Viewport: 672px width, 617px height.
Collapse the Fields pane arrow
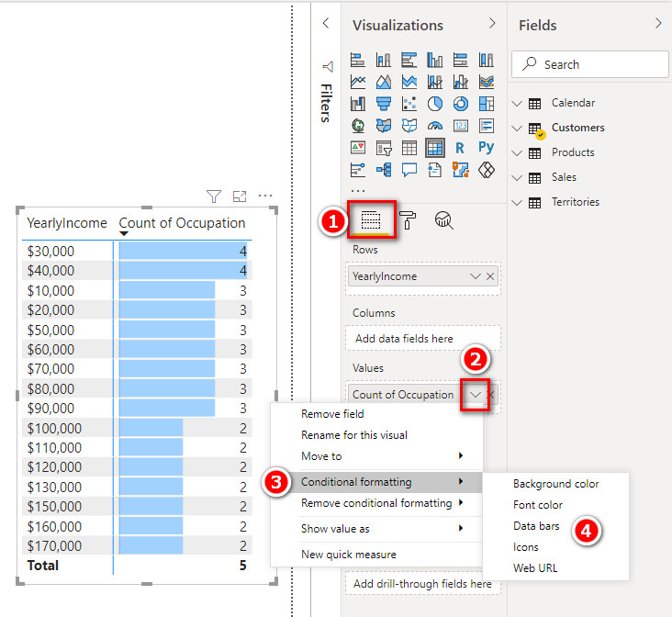click(658, 23)
